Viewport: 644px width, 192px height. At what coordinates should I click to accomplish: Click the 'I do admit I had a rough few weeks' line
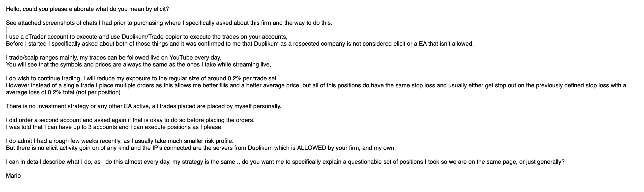[x=119, y=141]
